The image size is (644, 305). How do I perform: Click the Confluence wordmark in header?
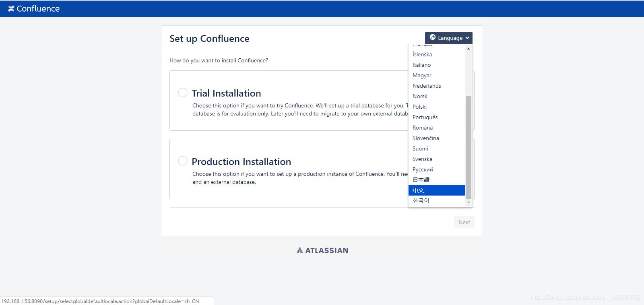[38, 8]
